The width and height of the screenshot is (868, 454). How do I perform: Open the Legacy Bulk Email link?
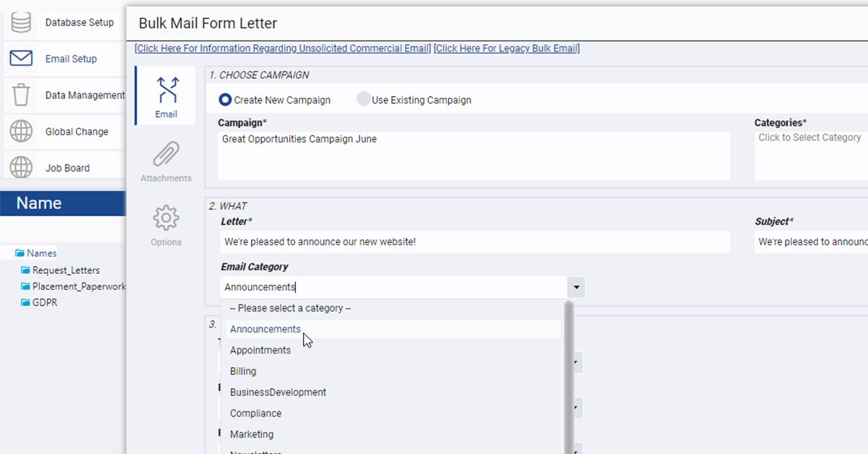(506, 48)
